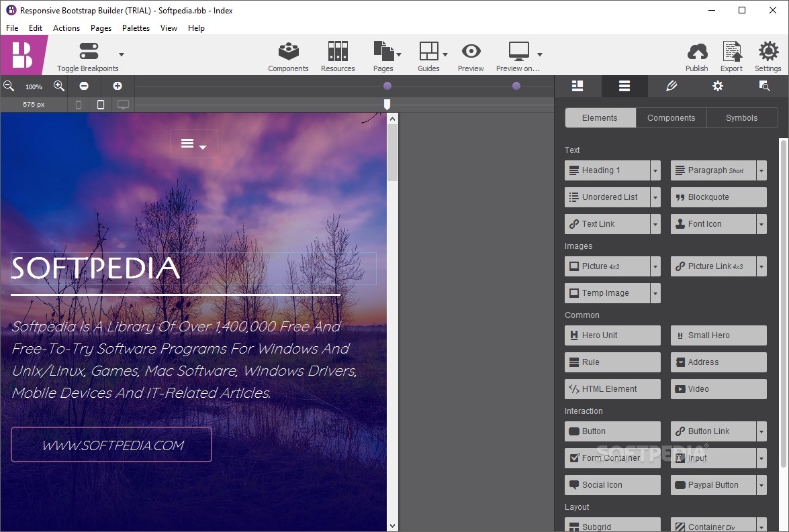Add a Blockquote element
Screen dimensions: 789x532
pyautogui.click(x=718, y=197)
